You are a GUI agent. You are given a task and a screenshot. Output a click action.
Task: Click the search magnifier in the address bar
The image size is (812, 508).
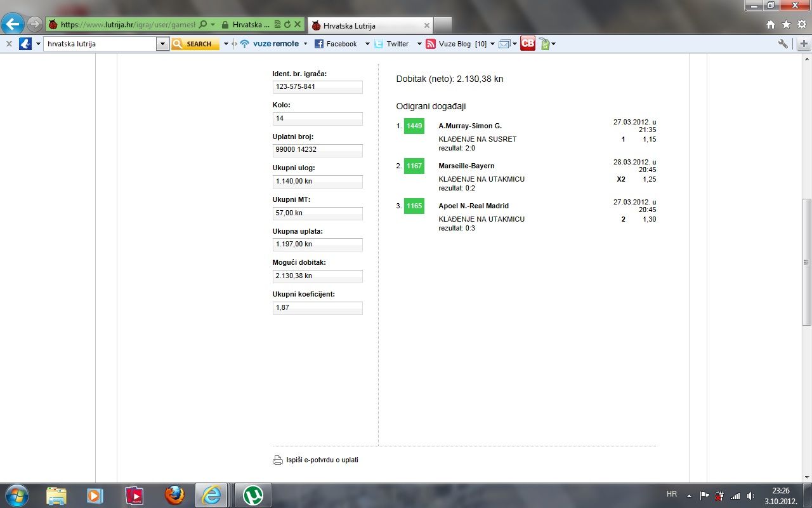tap(203, 25)
